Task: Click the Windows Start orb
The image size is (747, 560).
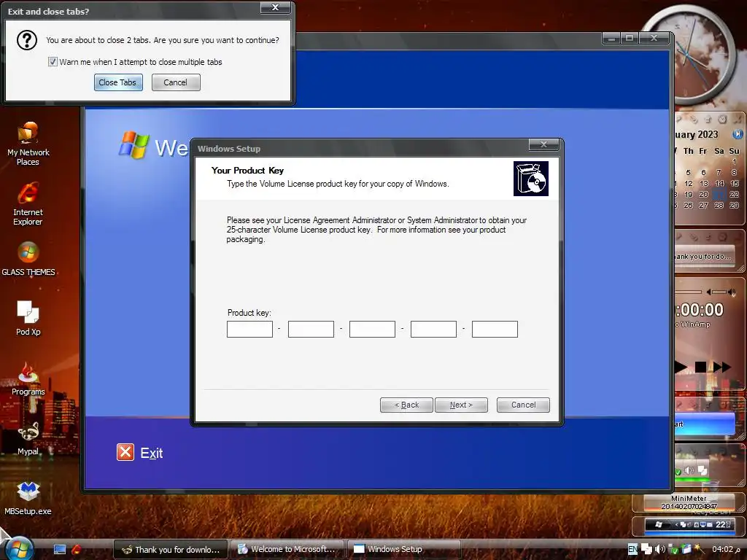Action: point(18,548)
